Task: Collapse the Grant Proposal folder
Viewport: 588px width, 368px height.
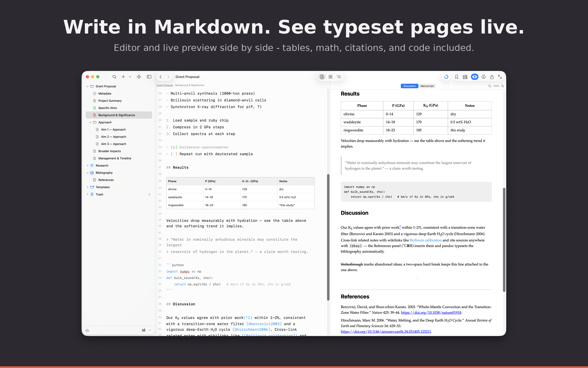Action: click(87, 86)
